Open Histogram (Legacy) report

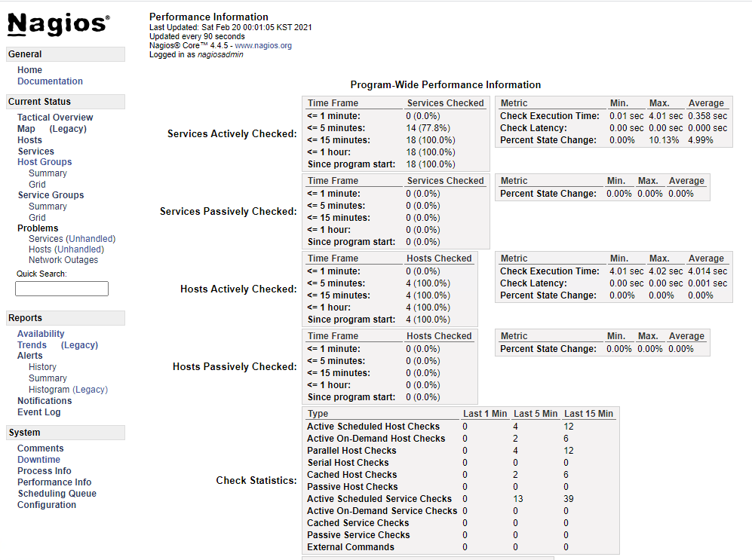click(68, 390)
